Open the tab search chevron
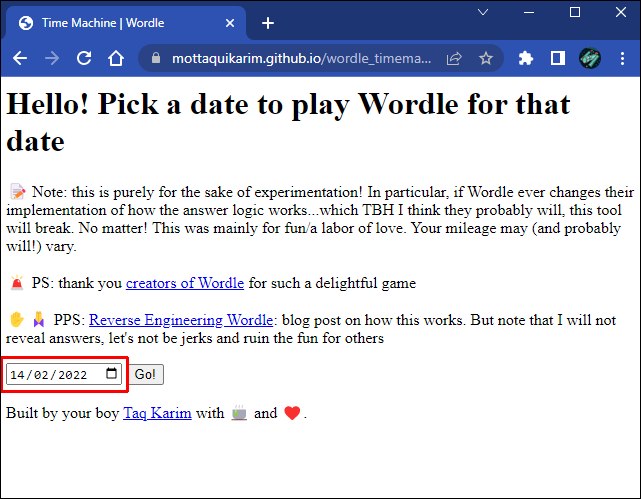This screenshot has height=499, width=641. (483, 12)
